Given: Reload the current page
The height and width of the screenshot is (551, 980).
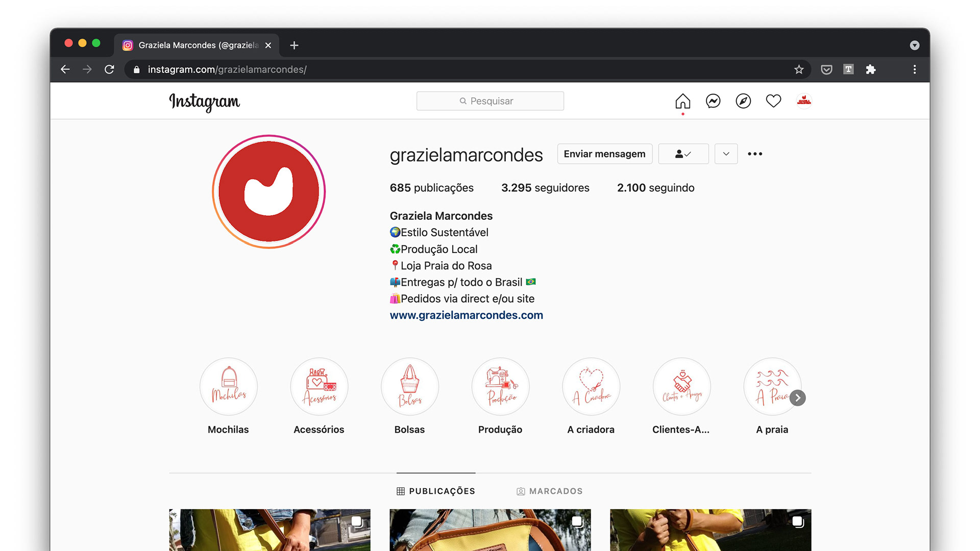Looking at the screenshot, I should tap(109, 69).
